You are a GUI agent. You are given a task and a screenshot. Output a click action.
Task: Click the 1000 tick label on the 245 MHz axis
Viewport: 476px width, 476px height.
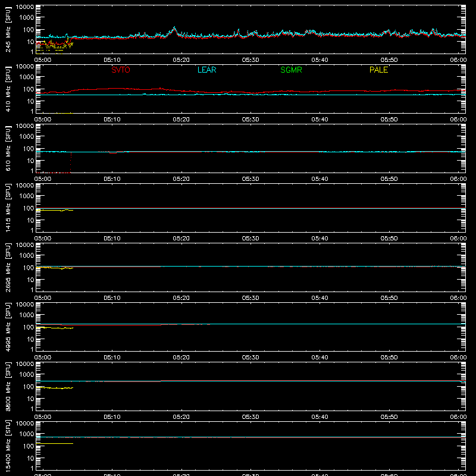click(27, 18)
